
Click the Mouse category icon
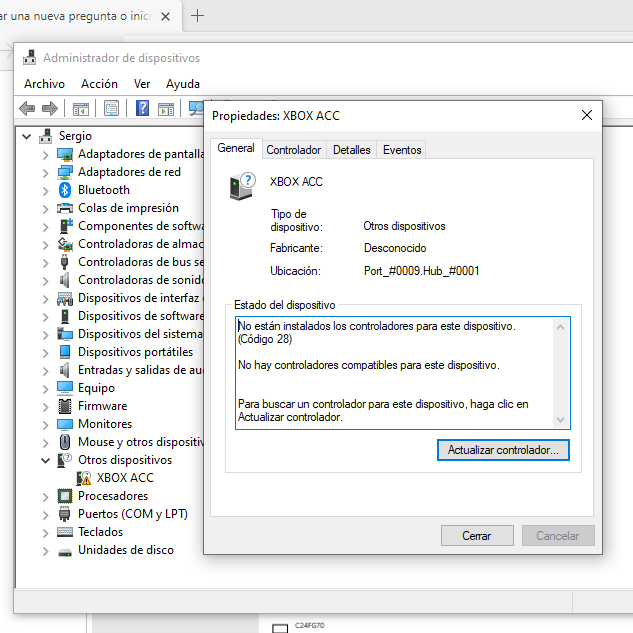click(x=65, y=442)
